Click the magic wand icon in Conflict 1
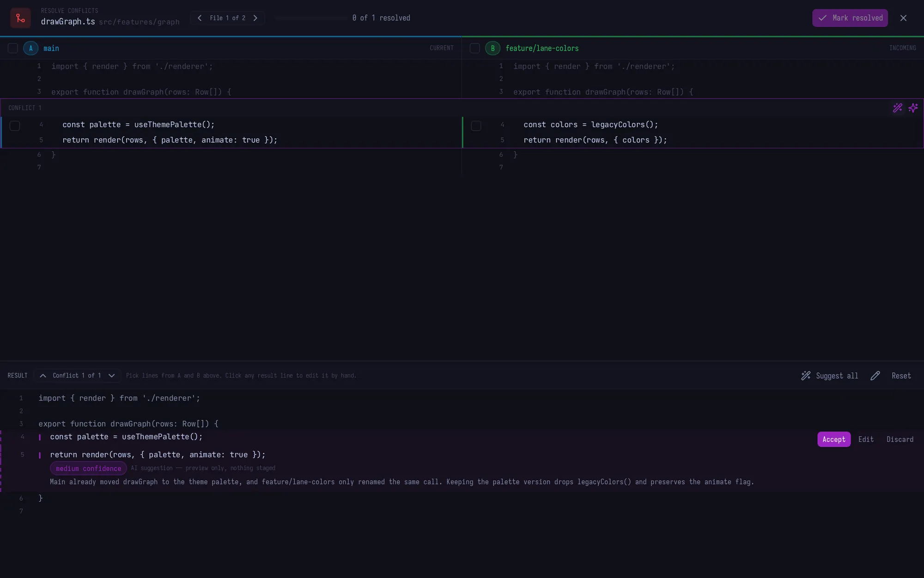Image resolution: width=924 pixels, height=578 pixels. pyautogui.click(x=898, y=108)
